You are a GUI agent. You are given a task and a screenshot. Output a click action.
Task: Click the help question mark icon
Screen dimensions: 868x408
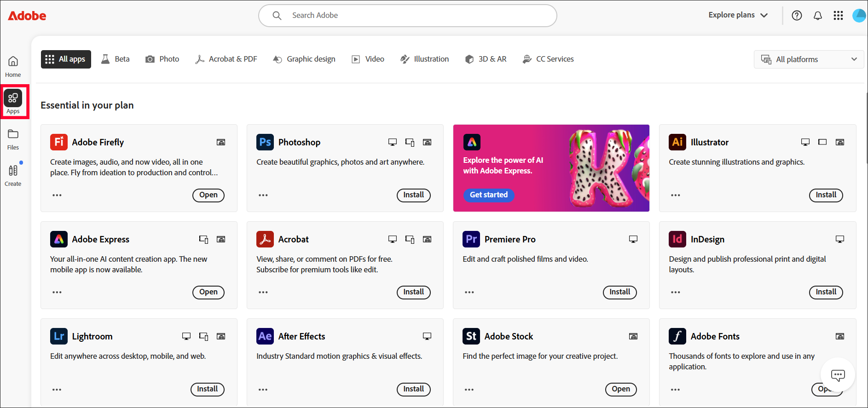(x=797, y=16)
